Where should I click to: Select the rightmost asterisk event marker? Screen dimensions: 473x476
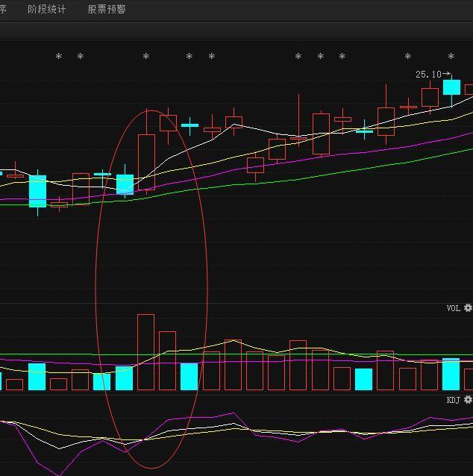click(451, 57)
